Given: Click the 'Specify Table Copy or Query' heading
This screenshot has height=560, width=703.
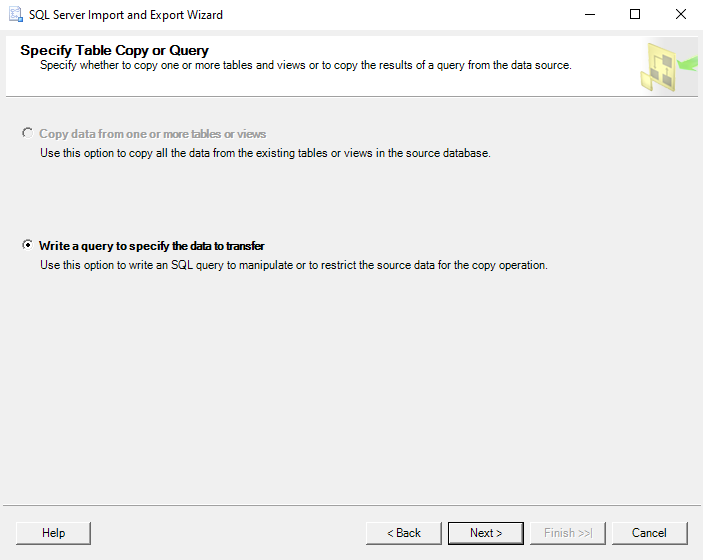Looking at the screenshot, I should pyautogui.click(x=114, y=50).
